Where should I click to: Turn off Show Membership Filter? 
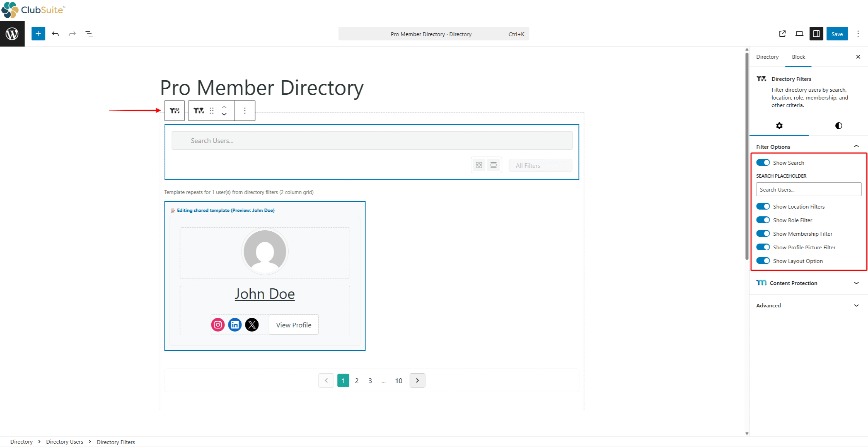[x=763, y=233]
